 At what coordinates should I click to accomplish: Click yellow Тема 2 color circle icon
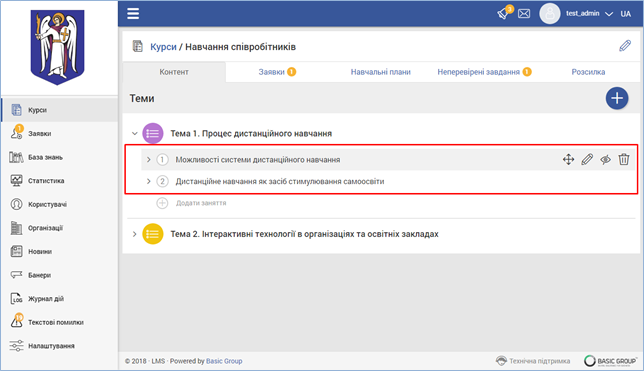pos(152,234)
